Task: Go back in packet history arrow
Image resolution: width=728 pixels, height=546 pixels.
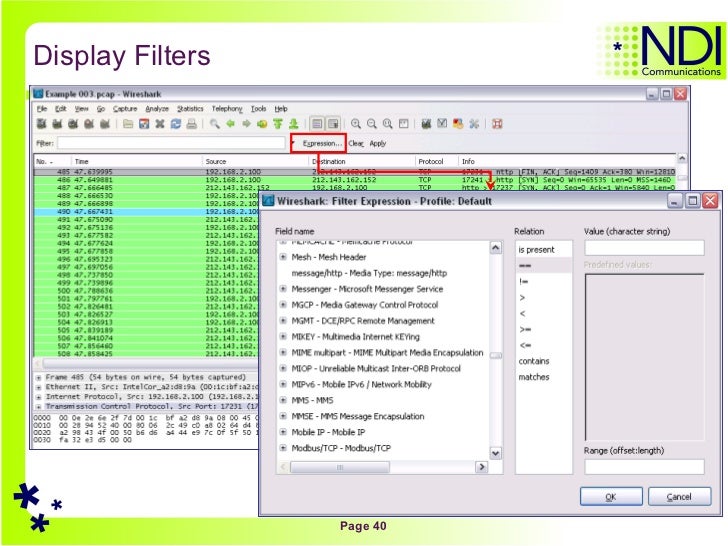Action: point(230,124)
